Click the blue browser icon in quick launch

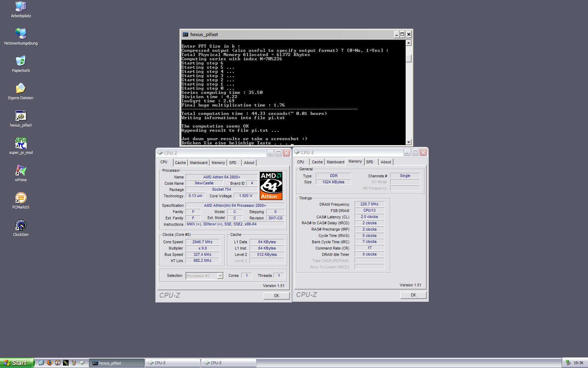tap(41, 363)
